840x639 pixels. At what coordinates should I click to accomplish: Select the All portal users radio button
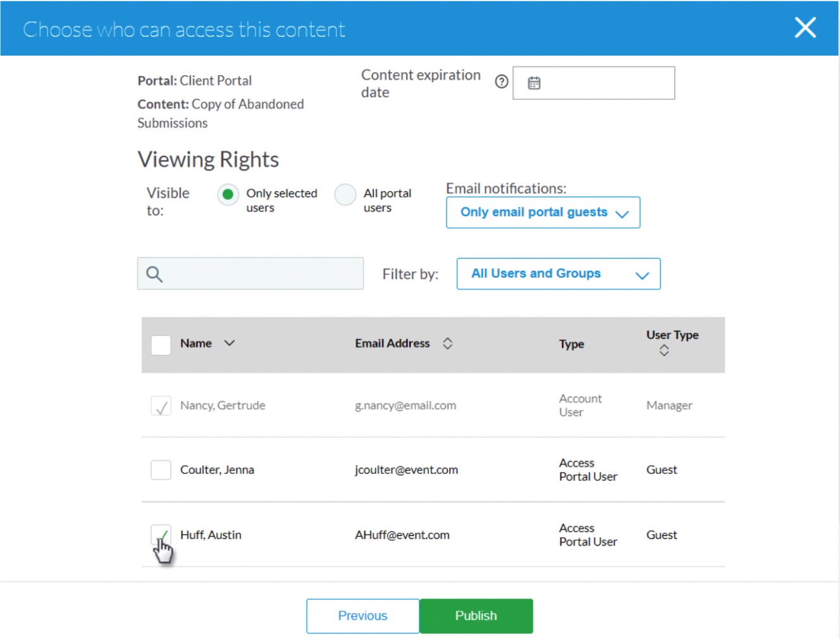coord(345,194)
